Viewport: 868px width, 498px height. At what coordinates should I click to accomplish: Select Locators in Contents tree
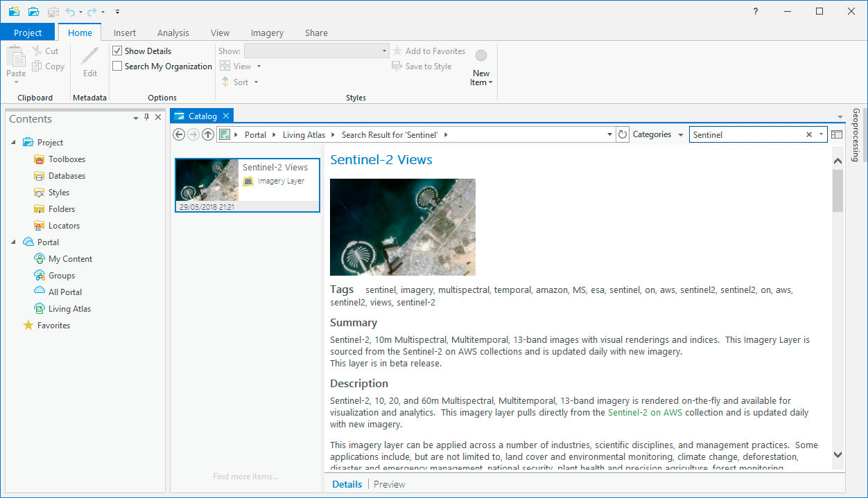pyautogui.click(x=64, y=226)
